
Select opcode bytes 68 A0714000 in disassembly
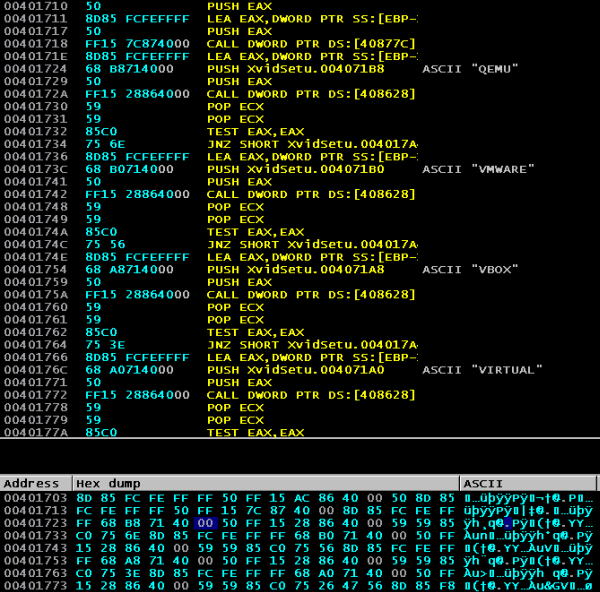pyautogui.click(x=129, y=370)
